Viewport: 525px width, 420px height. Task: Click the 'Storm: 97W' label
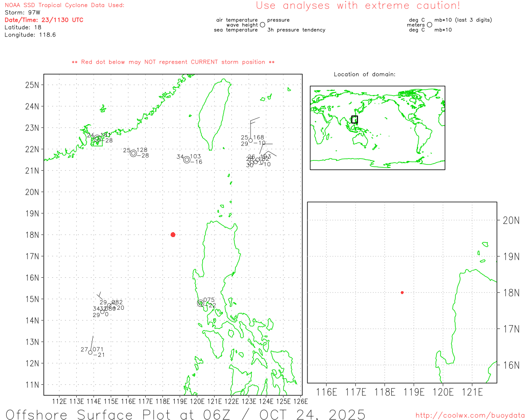point(23,13)
